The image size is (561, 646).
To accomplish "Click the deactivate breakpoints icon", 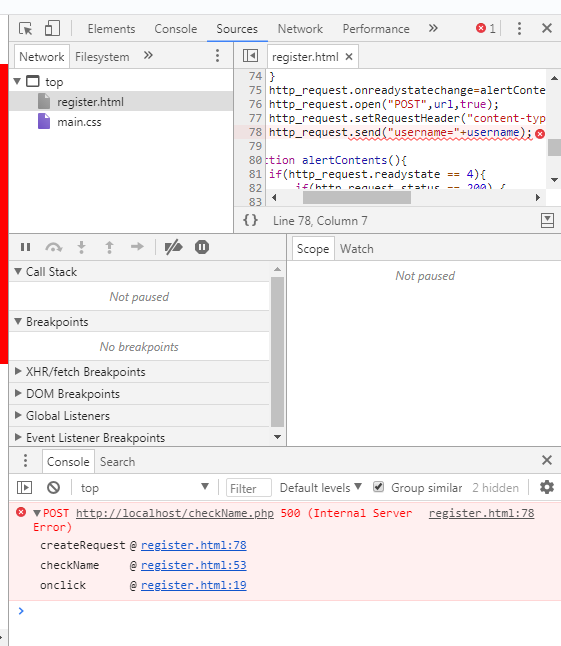I will [x=173, y=247].
